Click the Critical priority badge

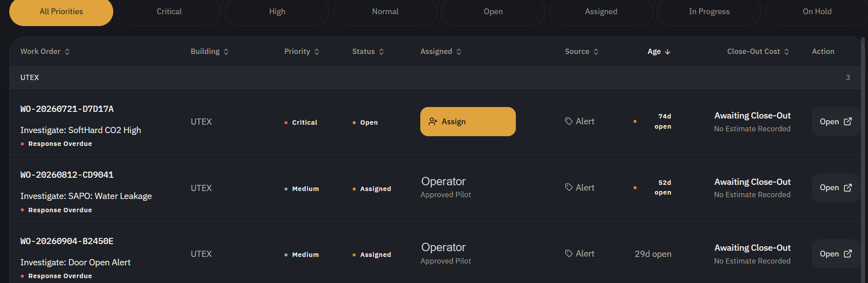tap(301, 122)
